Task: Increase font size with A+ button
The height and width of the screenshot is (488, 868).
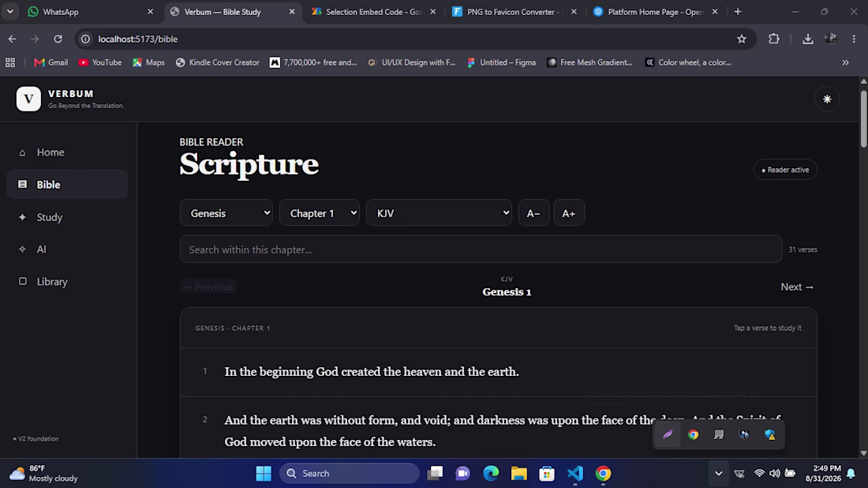Action: tap(568, 212)
